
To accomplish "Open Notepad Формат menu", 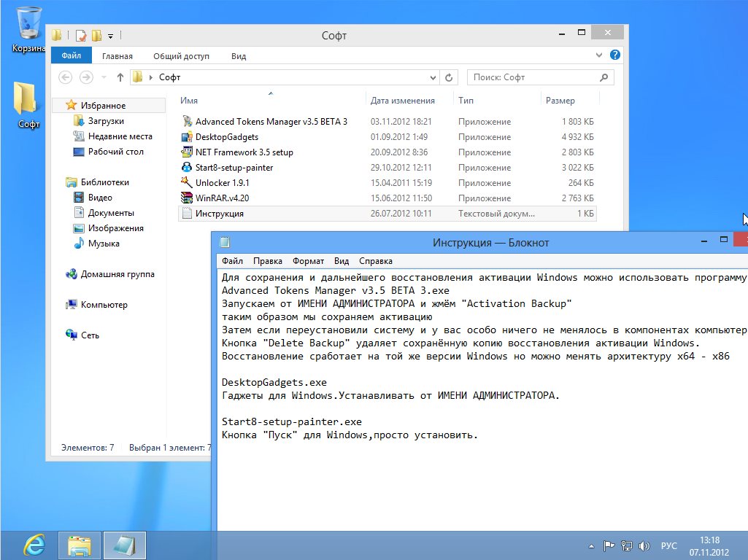I will (x=308, y=261).
